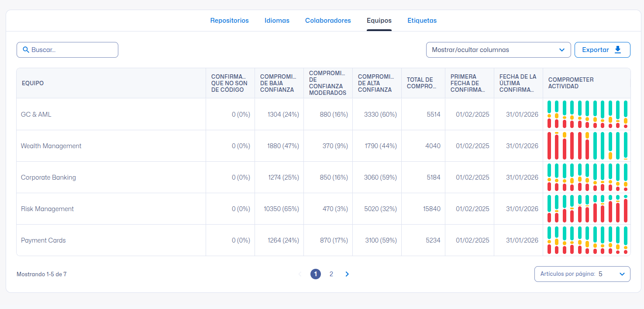
Task: Open the Idiomas tab
Action: coord(277,21)
